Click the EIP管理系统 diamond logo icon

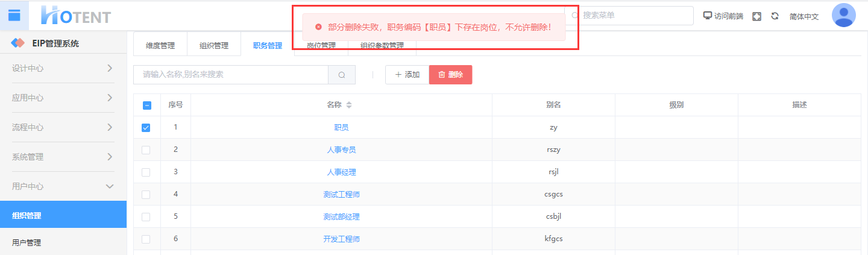[19, 43]
